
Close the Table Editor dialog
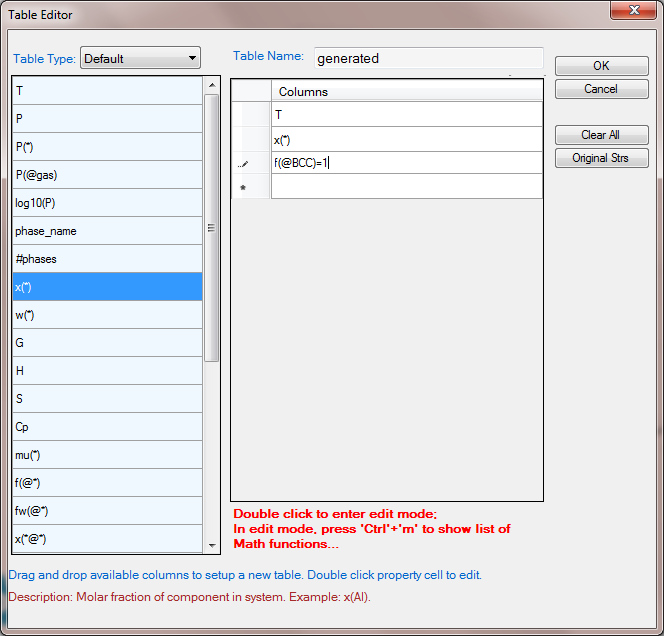[x=631, y=11]
